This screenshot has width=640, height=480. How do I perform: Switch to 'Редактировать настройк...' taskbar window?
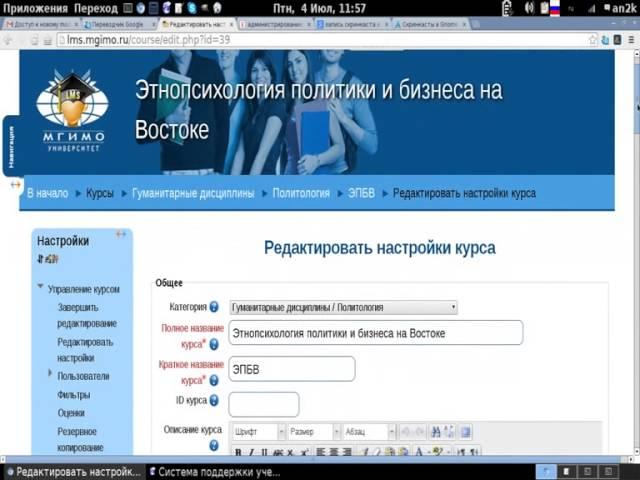pyautogui.click(x=73, y=472)
